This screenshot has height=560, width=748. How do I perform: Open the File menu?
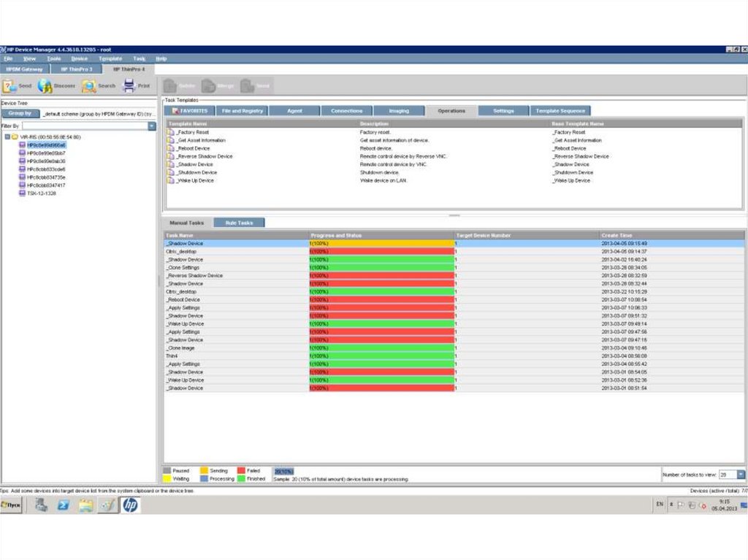8,58
